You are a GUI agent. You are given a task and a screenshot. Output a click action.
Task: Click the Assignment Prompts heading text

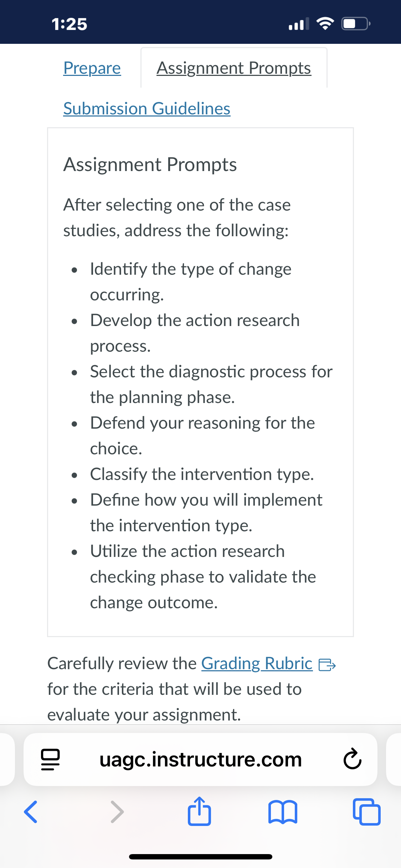[x=150, y=165]
